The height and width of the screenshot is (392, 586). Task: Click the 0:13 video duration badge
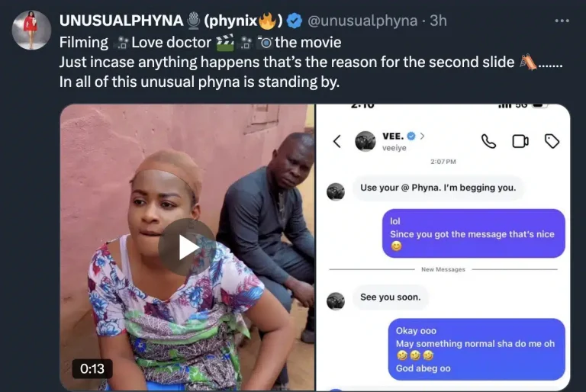pyautogui.click(x=92, y=369)
